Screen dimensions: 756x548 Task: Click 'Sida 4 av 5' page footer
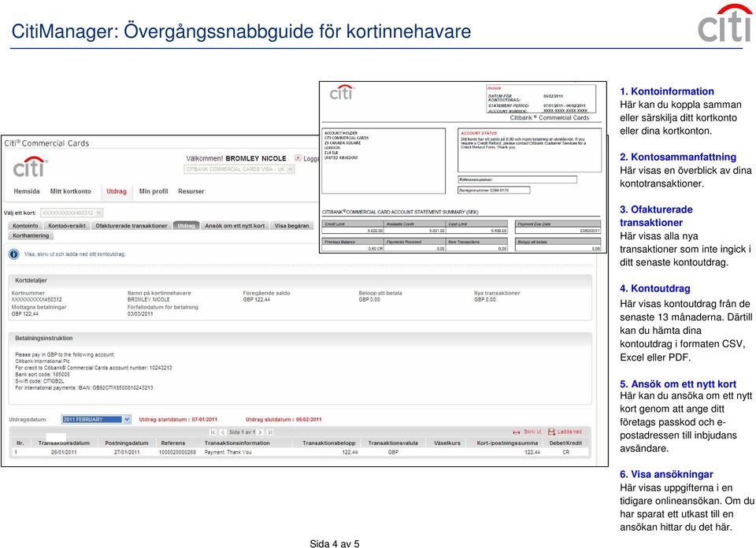[335, 543]
